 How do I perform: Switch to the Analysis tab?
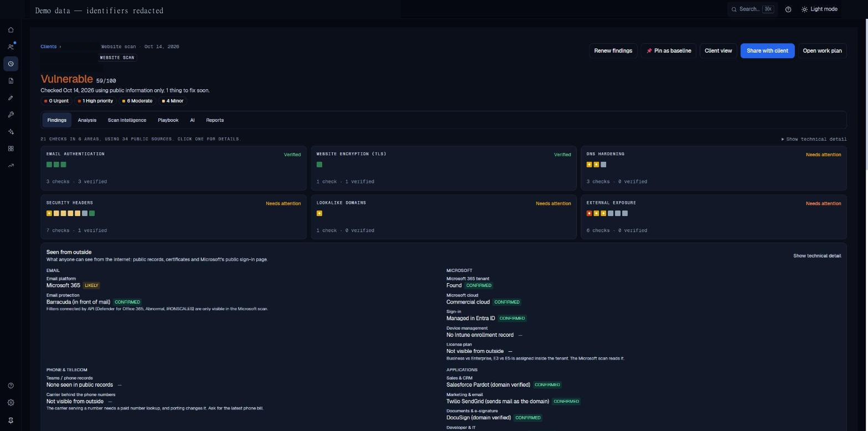(87, 120)
